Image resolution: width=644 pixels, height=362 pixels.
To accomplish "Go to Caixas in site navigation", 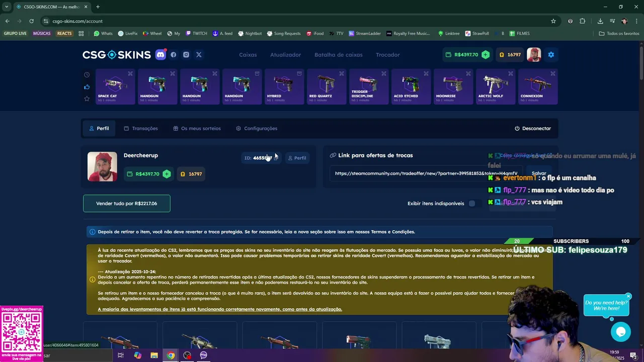I will point(248,55).
